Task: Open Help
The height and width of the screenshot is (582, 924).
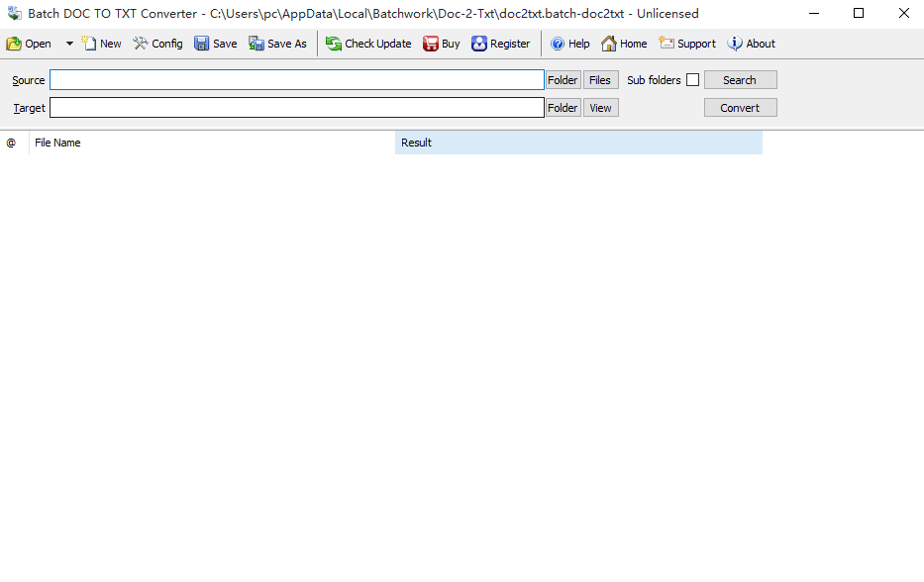Action: coord(569,44)
